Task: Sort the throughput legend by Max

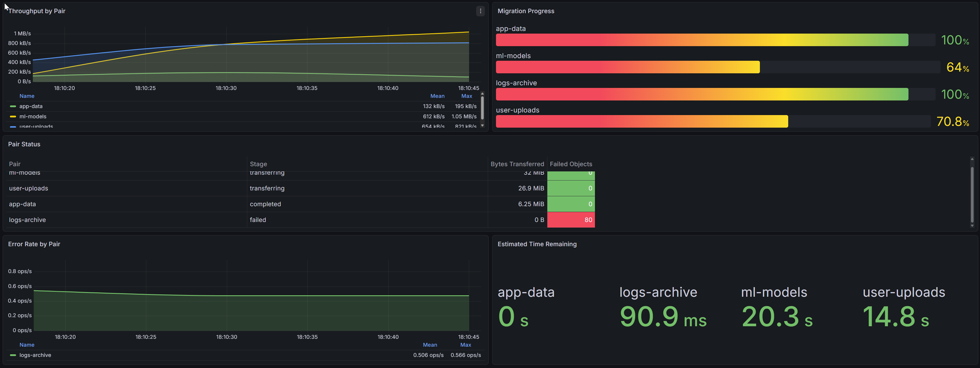Action: pos(466,96)
